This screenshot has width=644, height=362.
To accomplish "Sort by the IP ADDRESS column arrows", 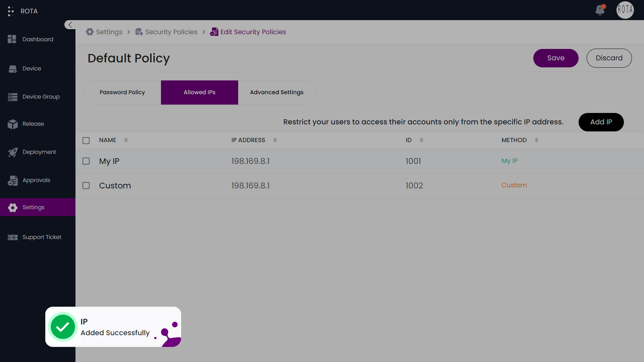I will tap(275, 140).
